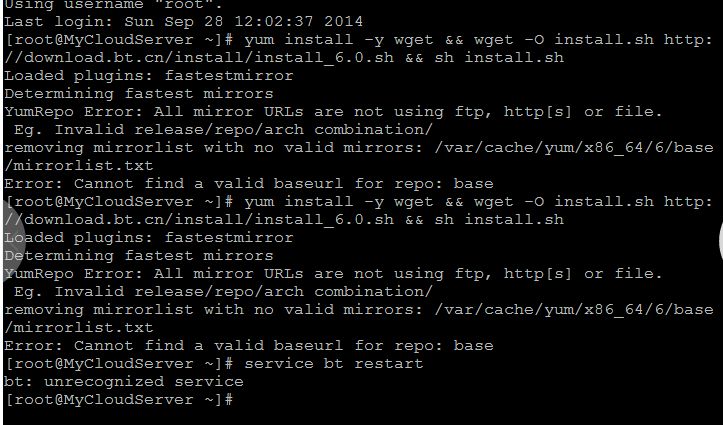Click the first '/mirrorlist.txt' path line
This screenshot has width=723, height=425.
[x=78, y=165]
